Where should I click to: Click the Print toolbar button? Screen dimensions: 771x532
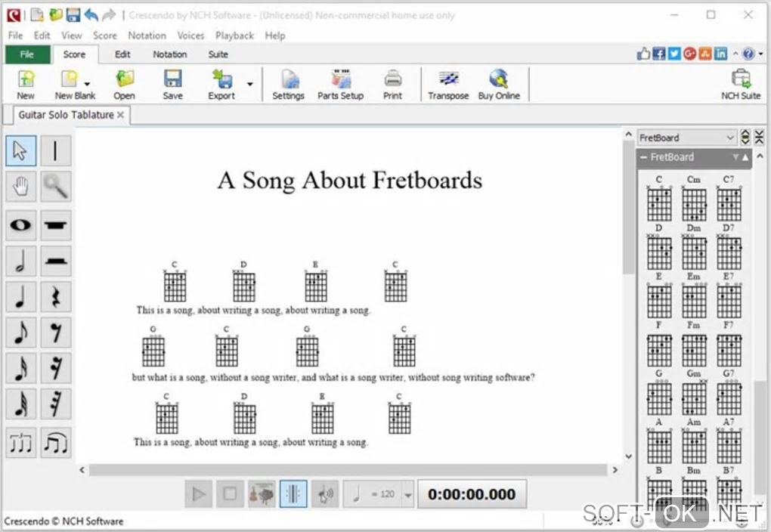click(392, 85)
